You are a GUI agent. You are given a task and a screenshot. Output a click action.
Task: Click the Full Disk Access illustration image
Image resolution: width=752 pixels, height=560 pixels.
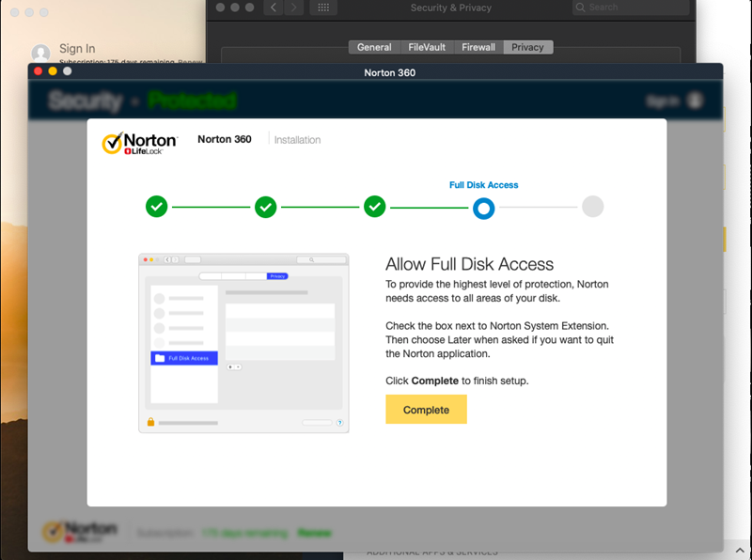(x=243, y=343)
